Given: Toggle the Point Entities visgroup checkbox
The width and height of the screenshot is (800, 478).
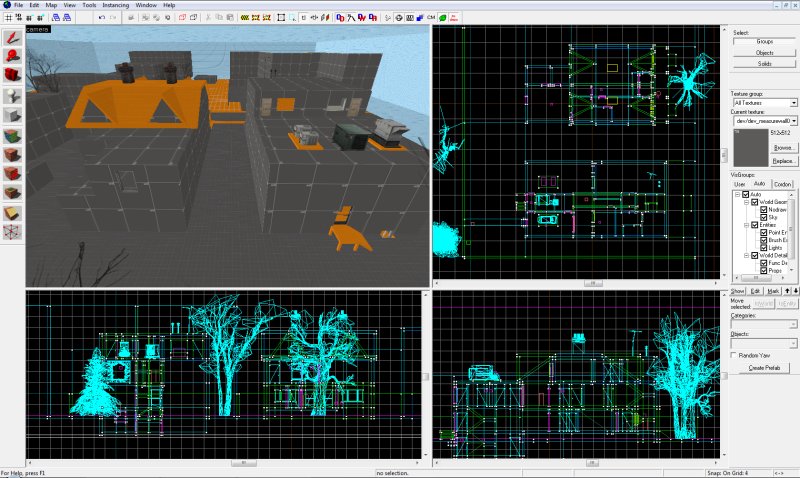Looking at the screenshot, I should coord(763,233).
